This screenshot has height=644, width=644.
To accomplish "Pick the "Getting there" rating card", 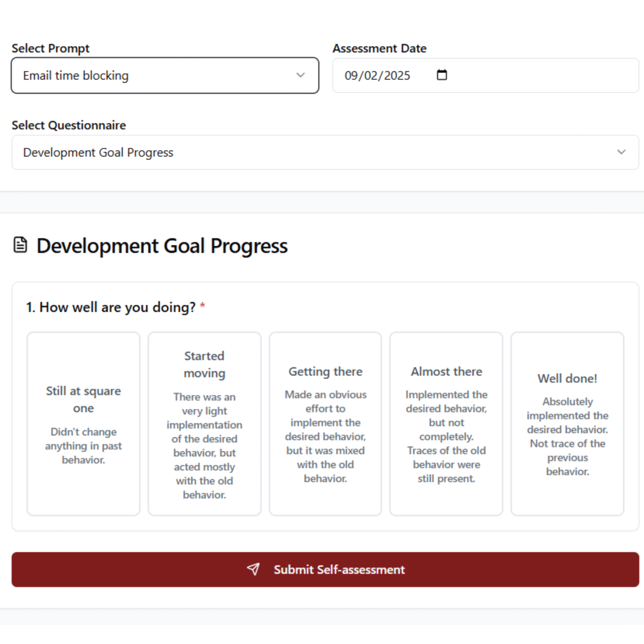I will coord(325,424).
